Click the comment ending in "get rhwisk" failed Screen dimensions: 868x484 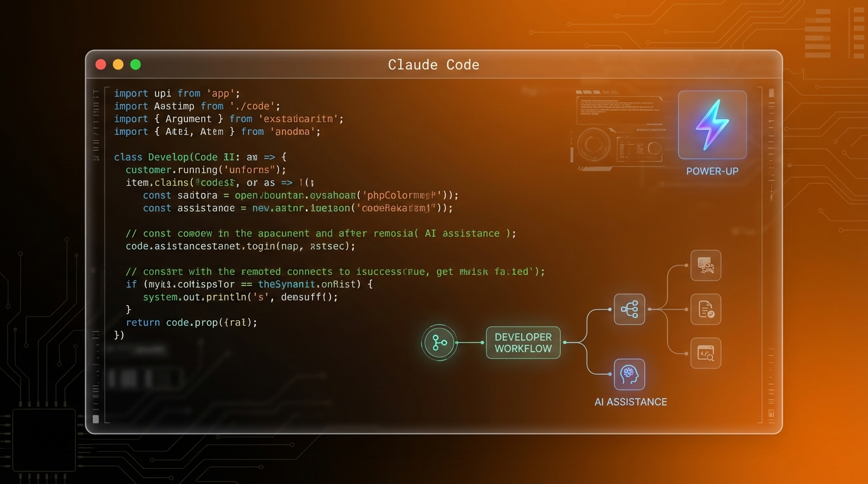tap(336, 272)
